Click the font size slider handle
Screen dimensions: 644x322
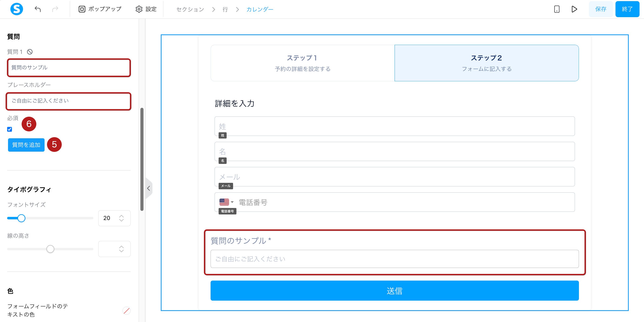point(21,218)
